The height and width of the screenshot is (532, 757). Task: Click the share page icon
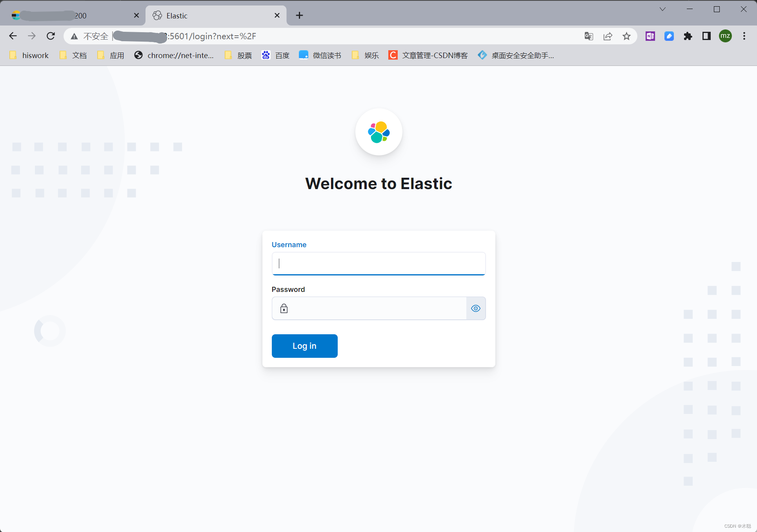click(x=608, y=36)
